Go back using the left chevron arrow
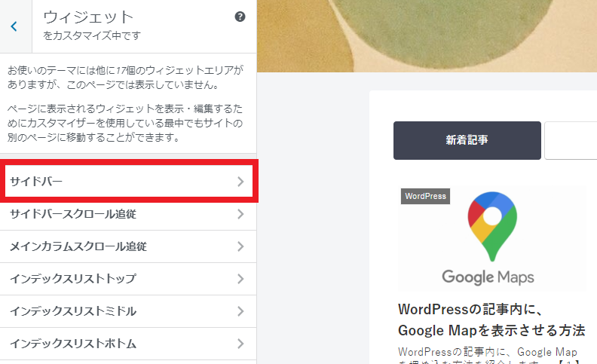 point(14,26)
